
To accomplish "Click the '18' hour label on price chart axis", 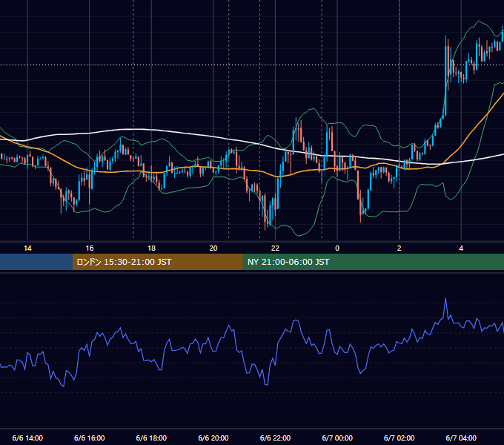I will coord(151,248).
